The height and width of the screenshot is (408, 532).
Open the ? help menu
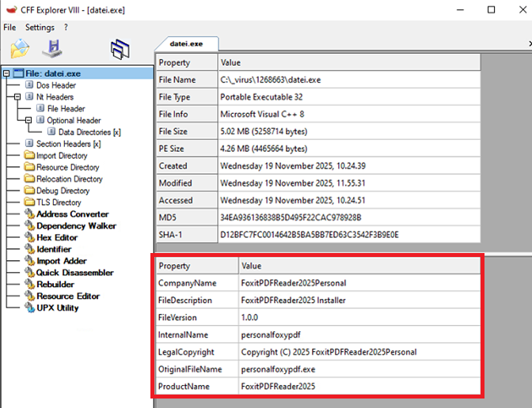[66, 27]
